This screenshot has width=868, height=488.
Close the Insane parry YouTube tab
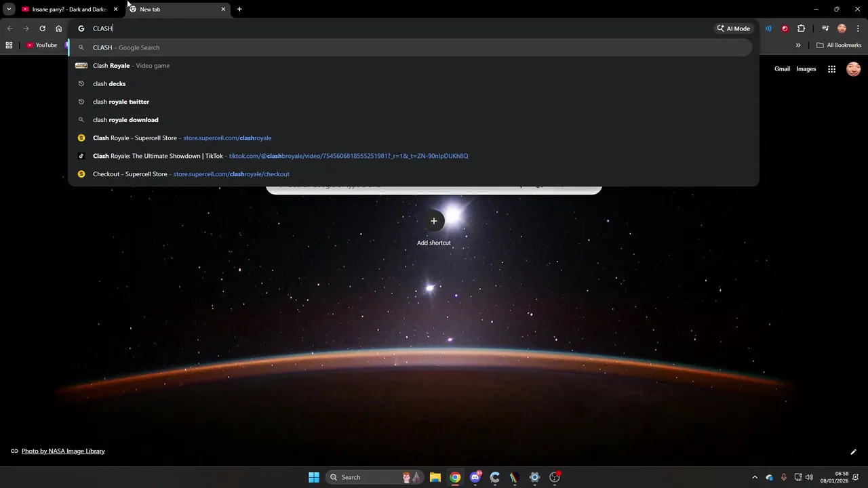tap(116, 9)
